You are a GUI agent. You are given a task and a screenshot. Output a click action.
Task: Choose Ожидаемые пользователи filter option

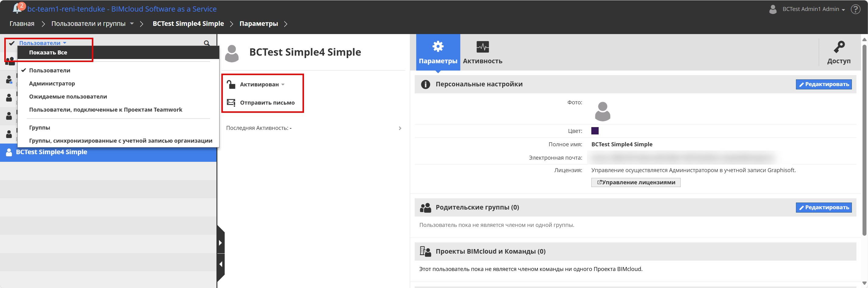(118, 97)
